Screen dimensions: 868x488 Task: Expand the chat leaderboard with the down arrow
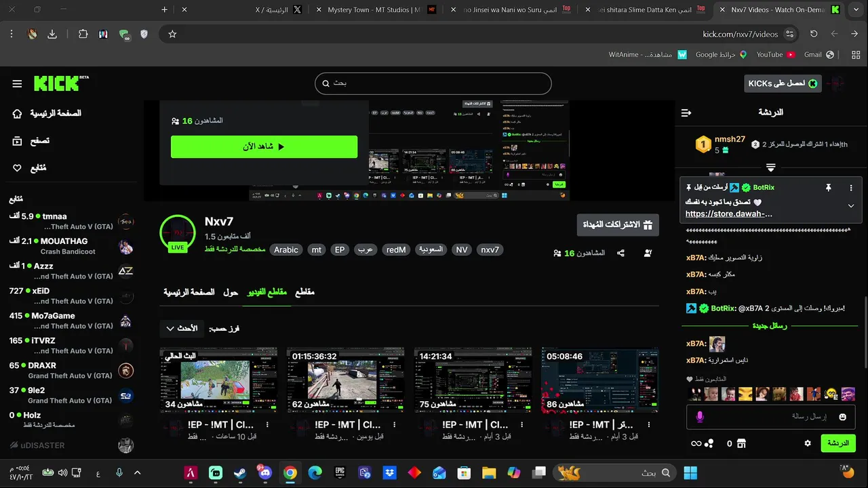click(770, 167)
